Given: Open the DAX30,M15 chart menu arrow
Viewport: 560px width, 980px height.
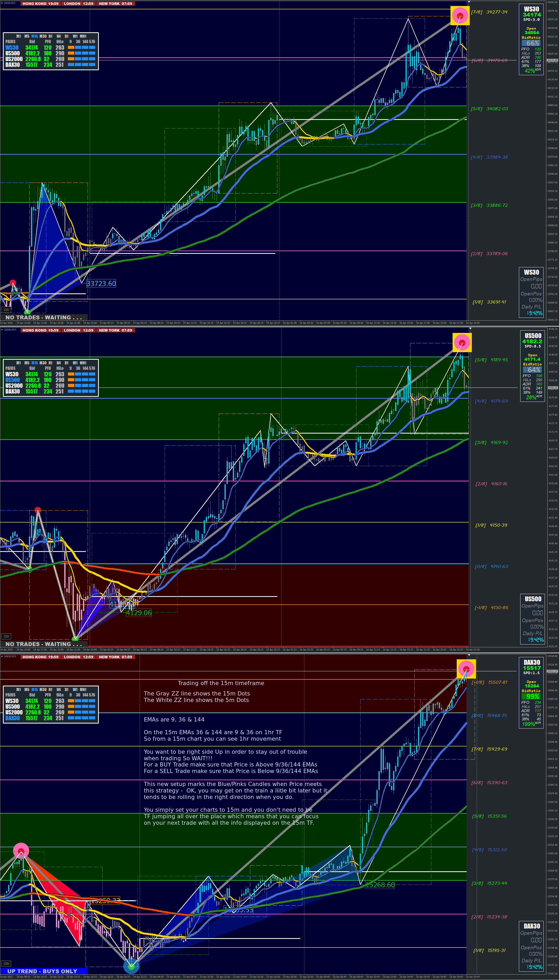Looking at the screenshot, I should (2, 656).
